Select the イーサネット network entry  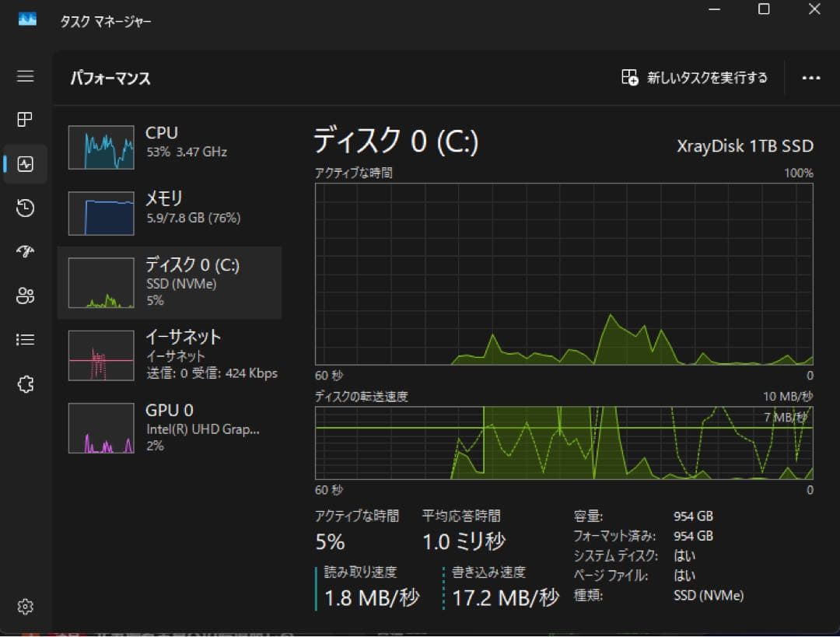[x=171, y=355]
